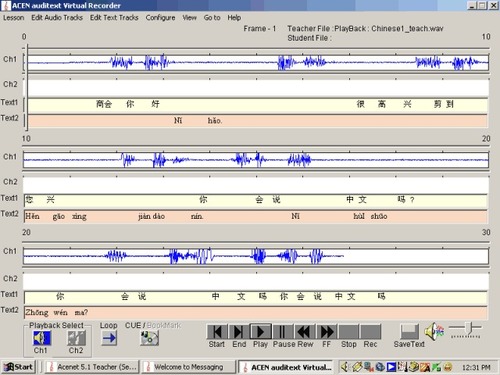This screenshot has height=375, width=500.
Task: Open the Configure menu
Action: tap(160, 18)
